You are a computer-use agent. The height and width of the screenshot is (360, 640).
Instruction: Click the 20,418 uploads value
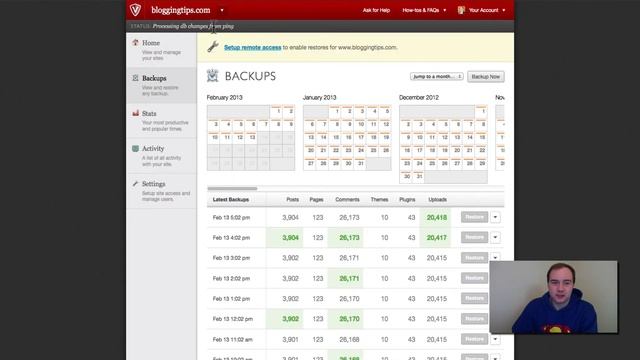pyautogui.click(x=437, y=218)
